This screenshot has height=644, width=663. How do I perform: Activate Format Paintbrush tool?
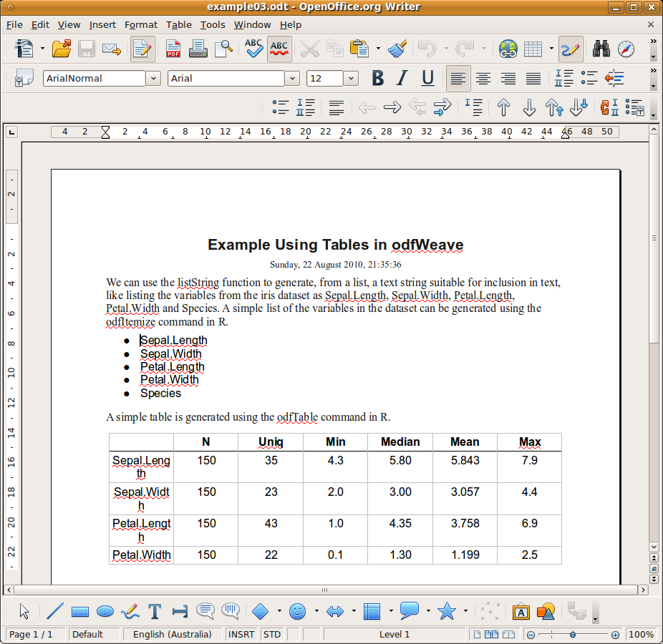[x=397, y=49]
